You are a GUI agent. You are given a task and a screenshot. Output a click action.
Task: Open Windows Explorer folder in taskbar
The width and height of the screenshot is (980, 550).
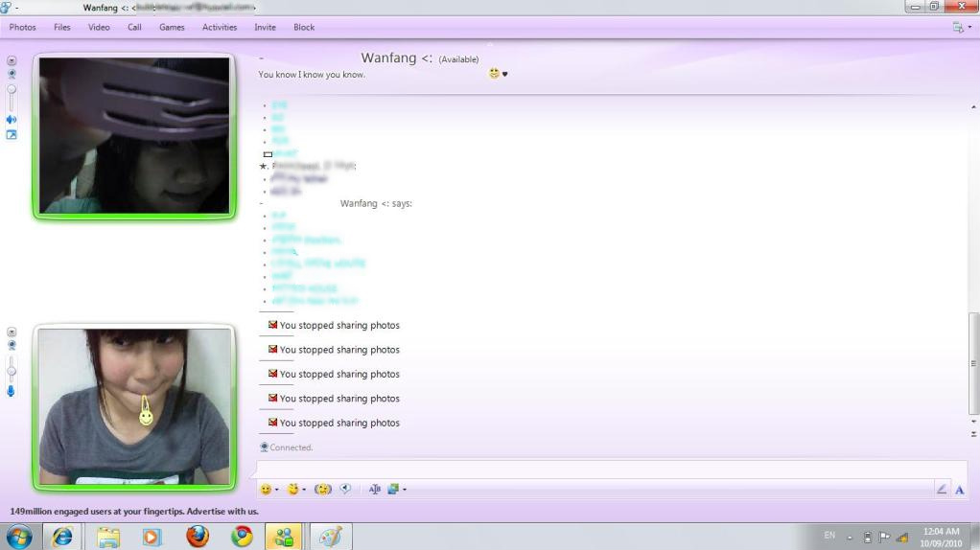(x=107, y=537)
